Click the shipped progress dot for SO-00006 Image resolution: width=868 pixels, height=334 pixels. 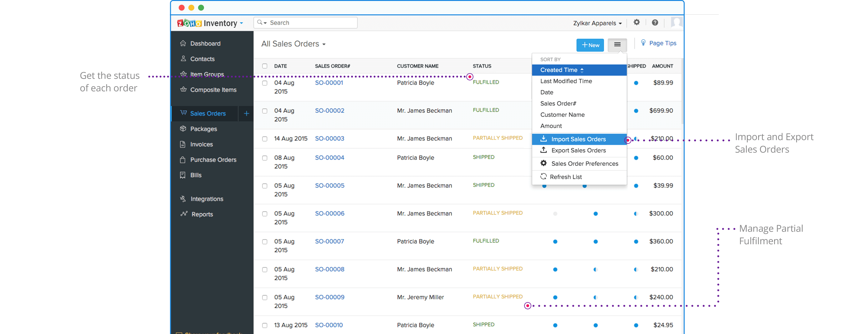636,213
